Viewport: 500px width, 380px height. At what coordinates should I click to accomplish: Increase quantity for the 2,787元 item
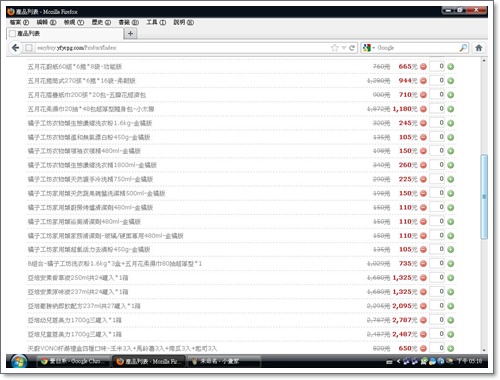click(451, 320)
